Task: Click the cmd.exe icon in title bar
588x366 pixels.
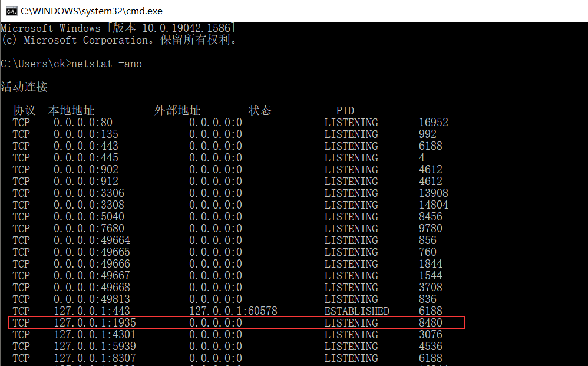Action: click(x=11, y=11)
